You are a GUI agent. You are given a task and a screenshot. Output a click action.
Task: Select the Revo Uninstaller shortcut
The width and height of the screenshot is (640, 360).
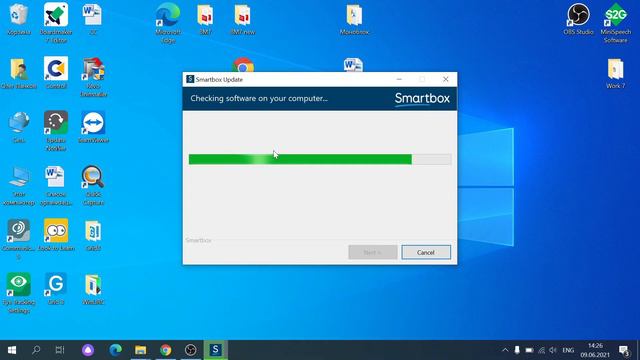(x=93, y=77)
